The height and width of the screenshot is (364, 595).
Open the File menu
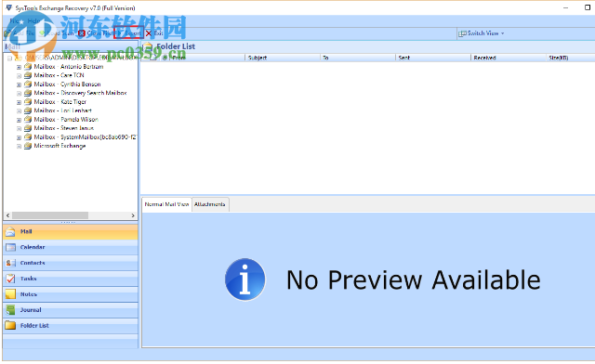click(14, 20)
